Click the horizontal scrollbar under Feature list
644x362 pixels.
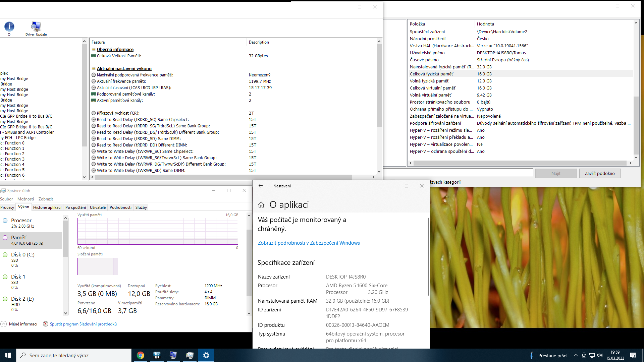221,177
